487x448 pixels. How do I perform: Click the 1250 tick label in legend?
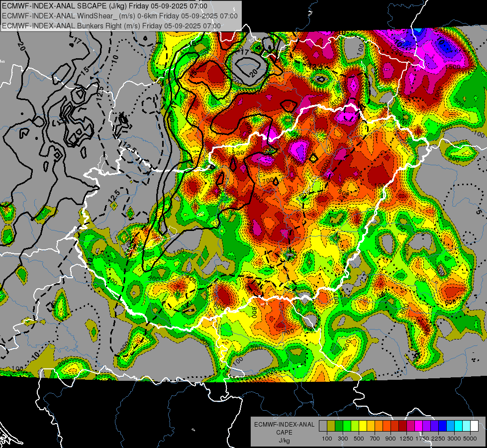(x=406, y=439)
